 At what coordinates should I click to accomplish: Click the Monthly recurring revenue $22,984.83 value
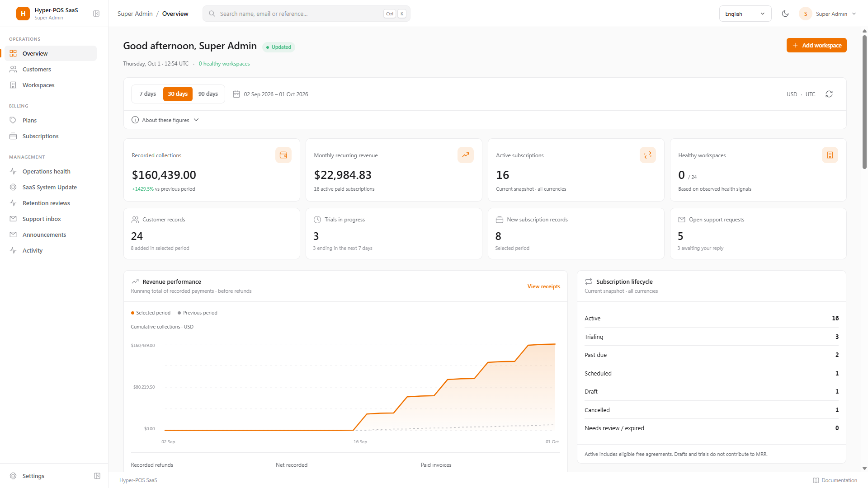tap(343, 175)
